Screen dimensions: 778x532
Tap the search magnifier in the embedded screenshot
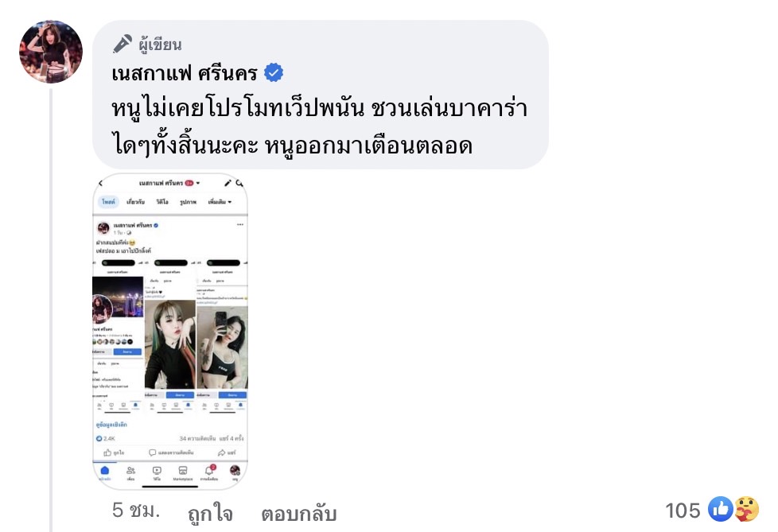(239, 183)
